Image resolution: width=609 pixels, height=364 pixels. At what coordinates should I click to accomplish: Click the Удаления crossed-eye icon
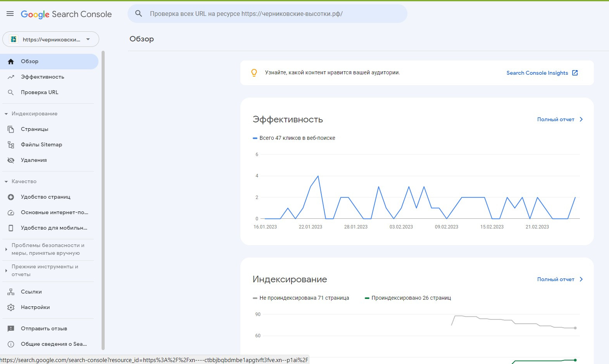click(11, 160)
